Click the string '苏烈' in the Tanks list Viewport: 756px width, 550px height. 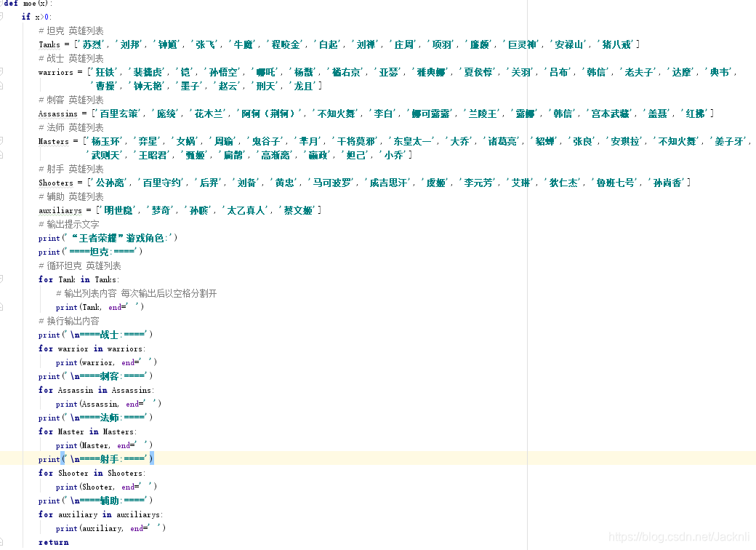tap(92, 45)
